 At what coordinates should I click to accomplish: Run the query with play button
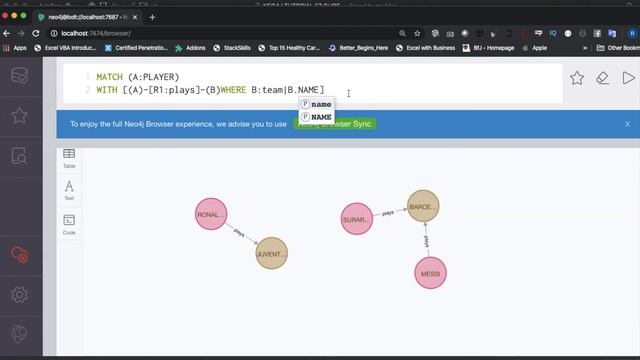[x=629, y=78]
